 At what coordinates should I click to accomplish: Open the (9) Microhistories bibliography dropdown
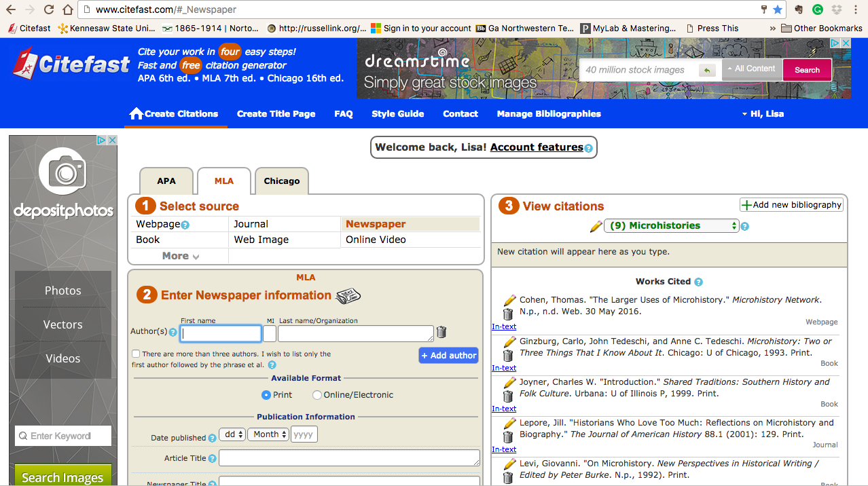671,226
